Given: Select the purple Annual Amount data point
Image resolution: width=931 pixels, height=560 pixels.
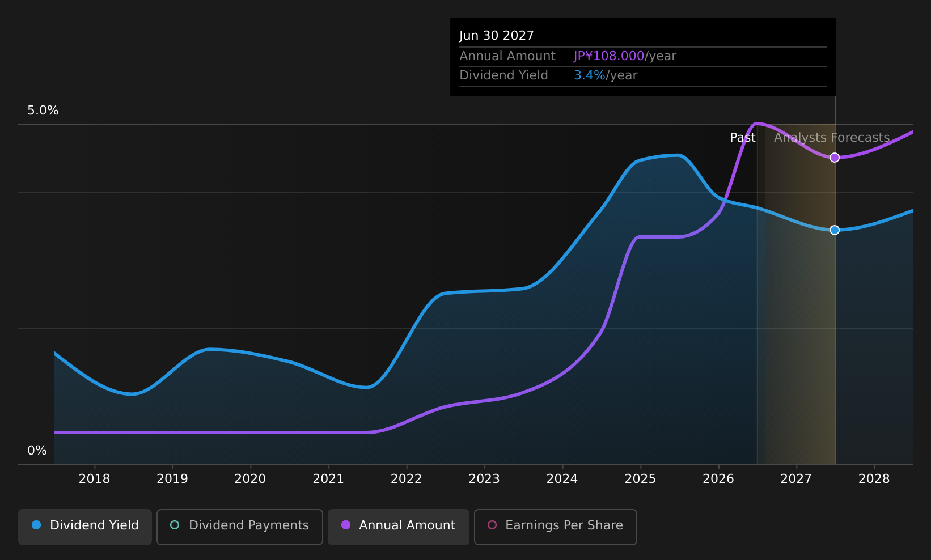Looking at the screenshot, I should point(835,158).
